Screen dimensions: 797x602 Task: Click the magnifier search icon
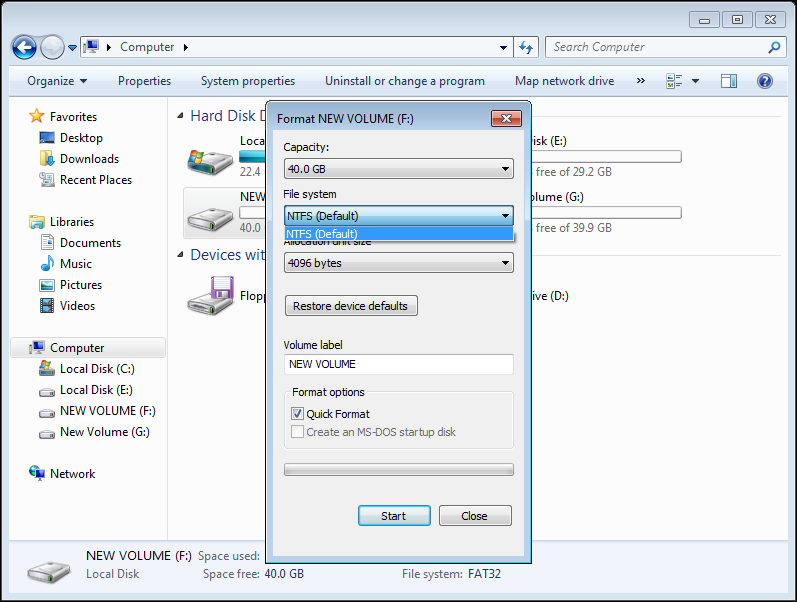(774, 47)
